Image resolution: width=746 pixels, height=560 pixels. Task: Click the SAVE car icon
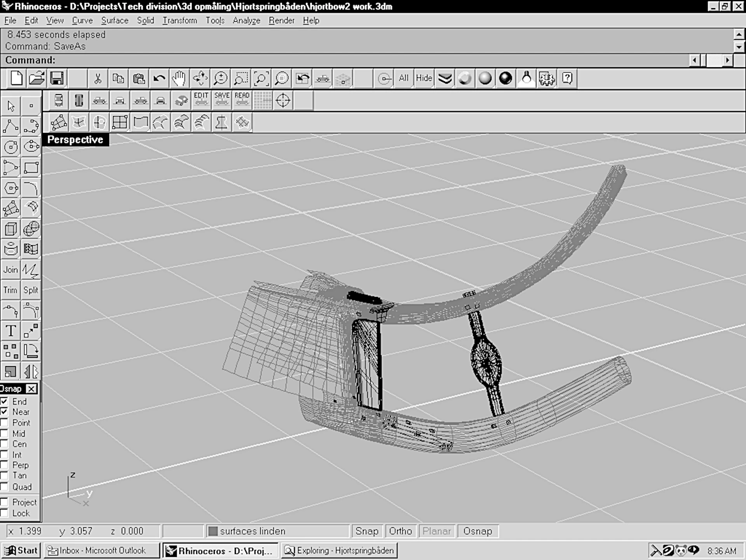pyautogui.click(x=222, y=101)
